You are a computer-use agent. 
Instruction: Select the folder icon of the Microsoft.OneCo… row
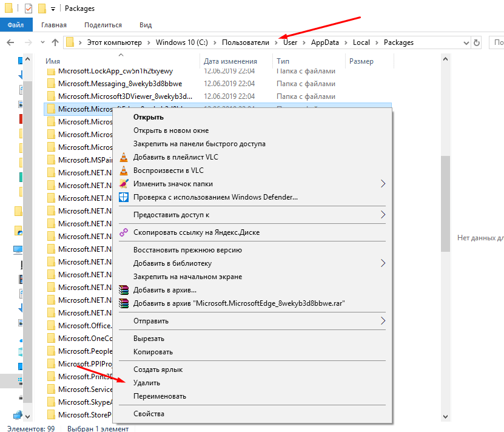click(51, 339)
